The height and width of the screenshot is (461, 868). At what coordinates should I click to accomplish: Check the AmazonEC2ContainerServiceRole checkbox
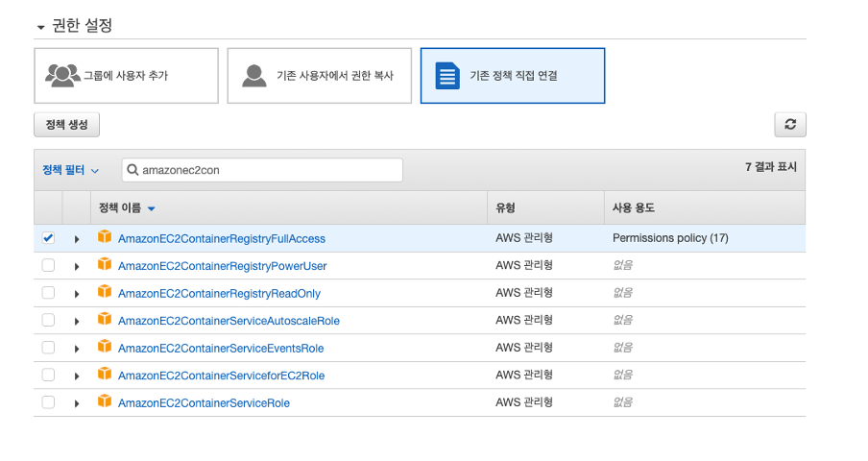[48, 401]
